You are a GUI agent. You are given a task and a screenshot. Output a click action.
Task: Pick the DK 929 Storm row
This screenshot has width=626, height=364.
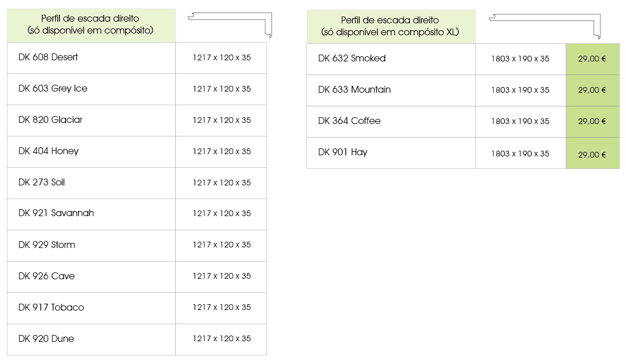click(47, 245)
